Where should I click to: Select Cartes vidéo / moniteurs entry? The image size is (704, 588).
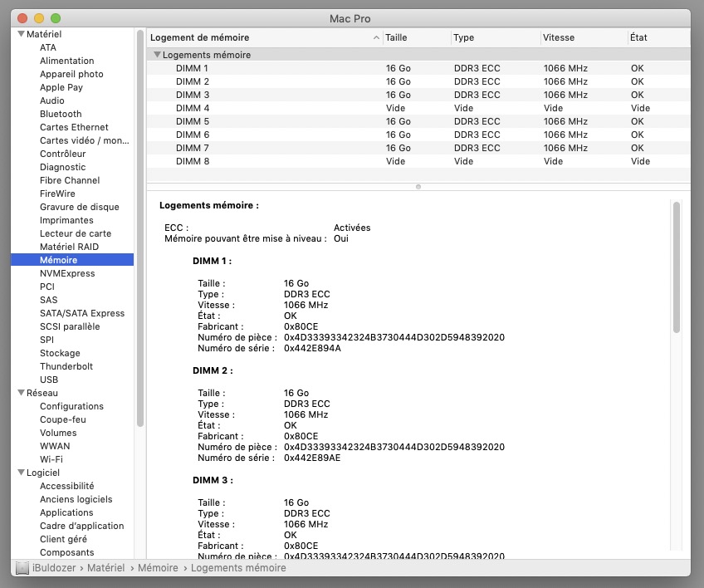(x=85, y=140)
